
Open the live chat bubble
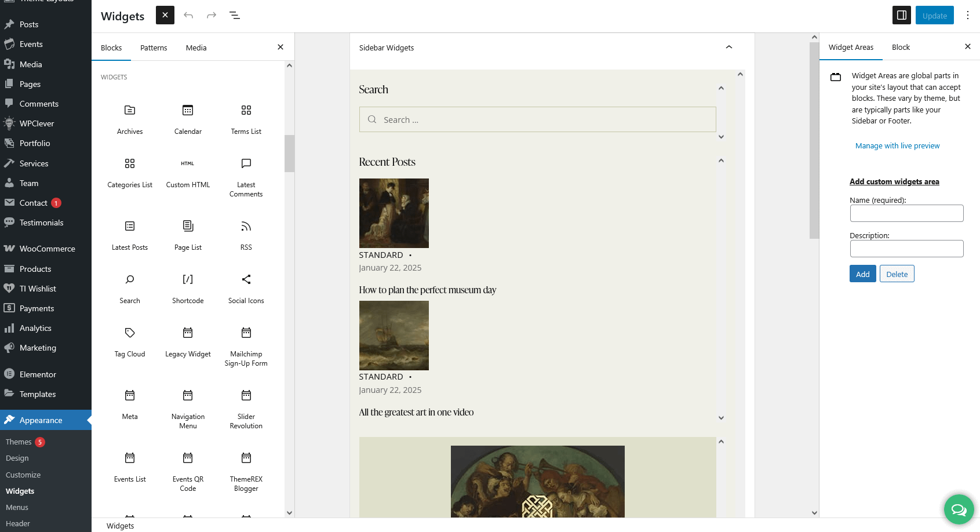tap(959, 509)
